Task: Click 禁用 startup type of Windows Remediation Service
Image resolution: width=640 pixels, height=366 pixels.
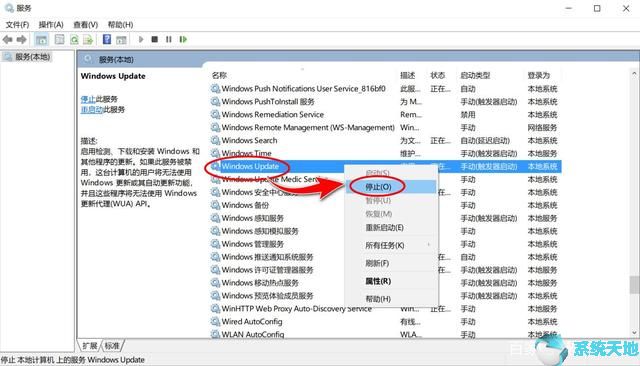Action: 468,115
